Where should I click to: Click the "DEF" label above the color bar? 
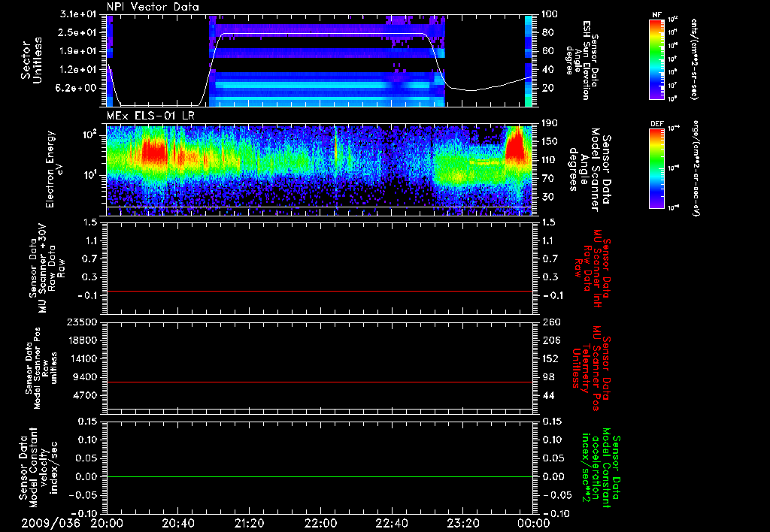tap(657, 124)
